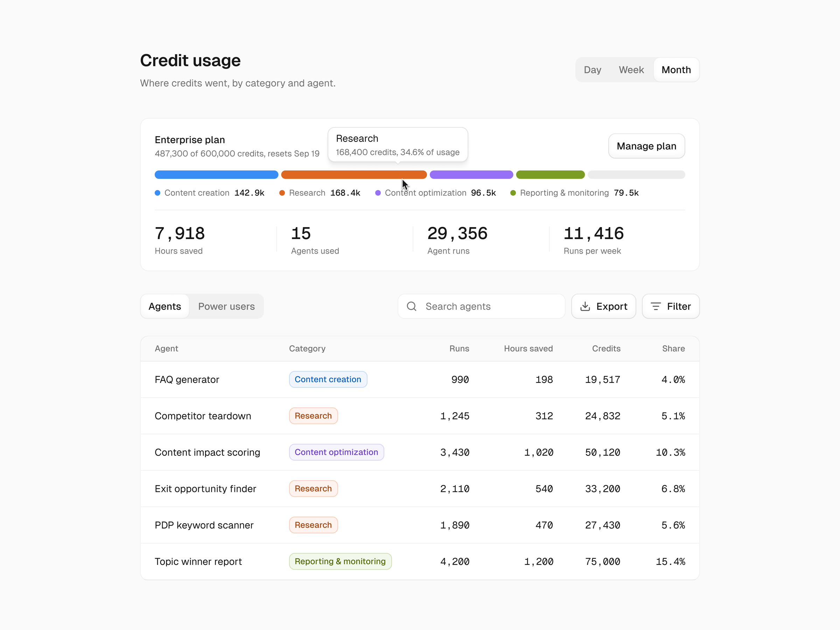Switch to Day view

[593, 70]
